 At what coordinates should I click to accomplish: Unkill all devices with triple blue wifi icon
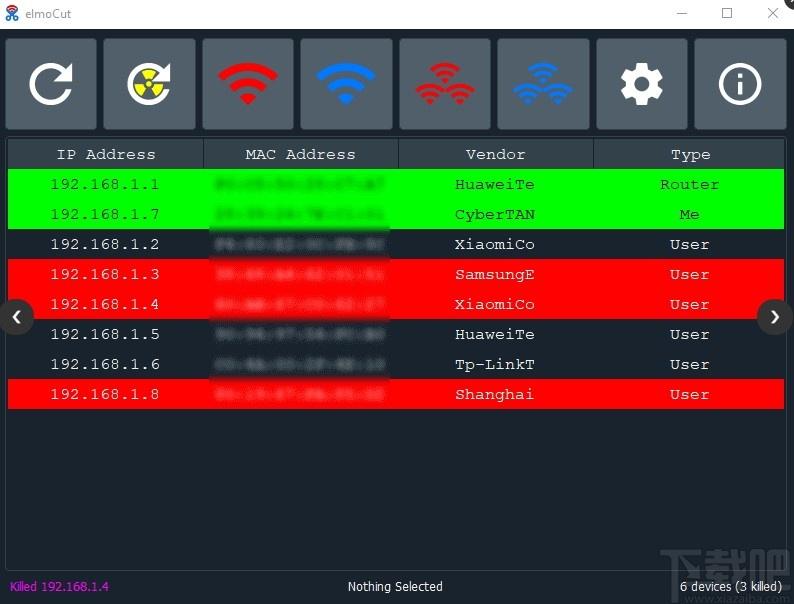tap(543, 84)
